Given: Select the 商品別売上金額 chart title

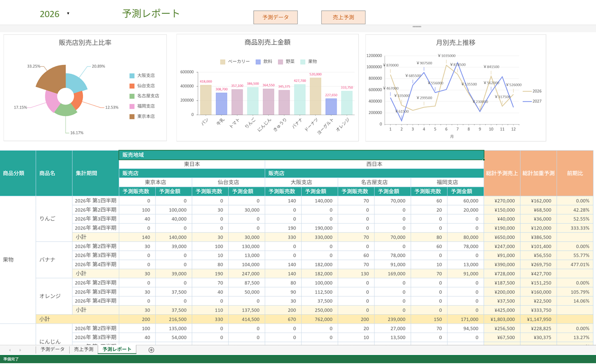Looking at the screenshot, I should [267, 42].
